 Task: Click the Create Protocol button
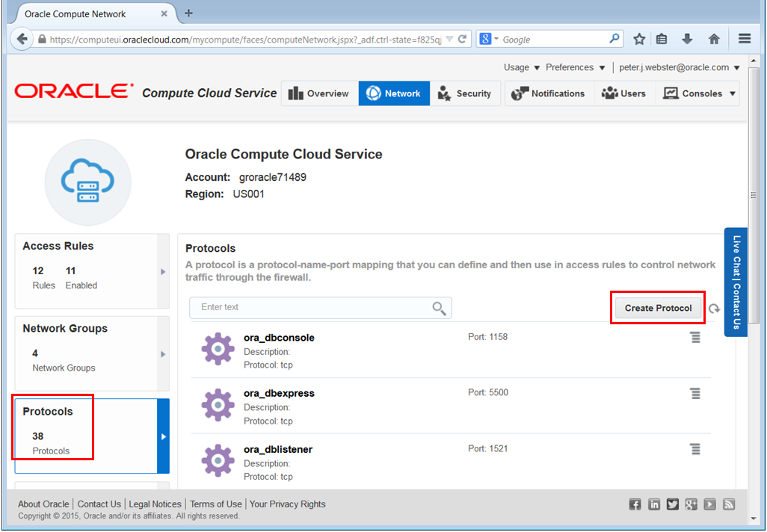click(657, 307)
